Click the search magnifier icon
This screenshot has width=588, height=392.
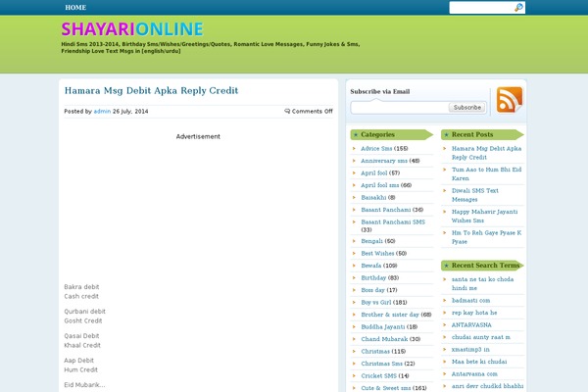[518, 7]
